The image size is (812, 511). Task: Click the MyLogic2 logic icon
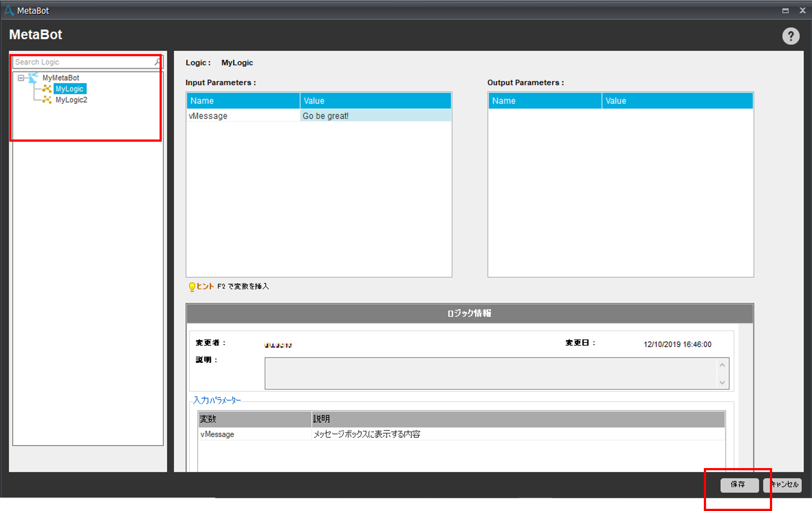(x=47, y=100)
